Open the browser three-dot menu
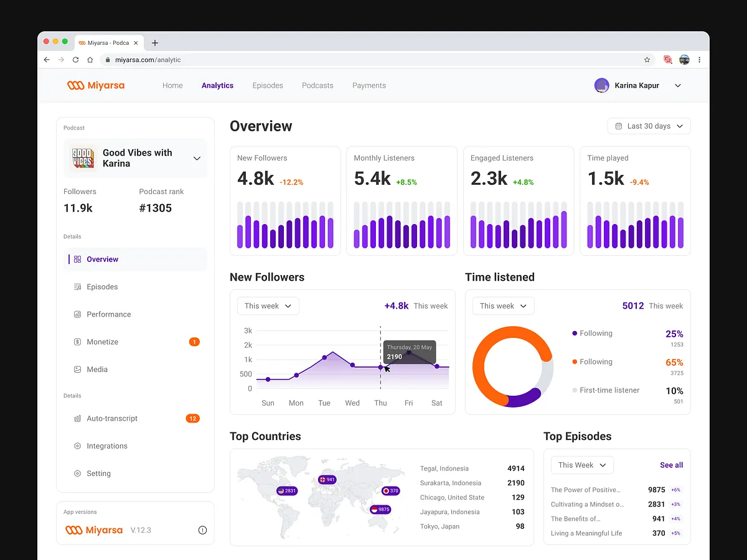The height and width of the screenshot is (560, 747). [700, 60]
